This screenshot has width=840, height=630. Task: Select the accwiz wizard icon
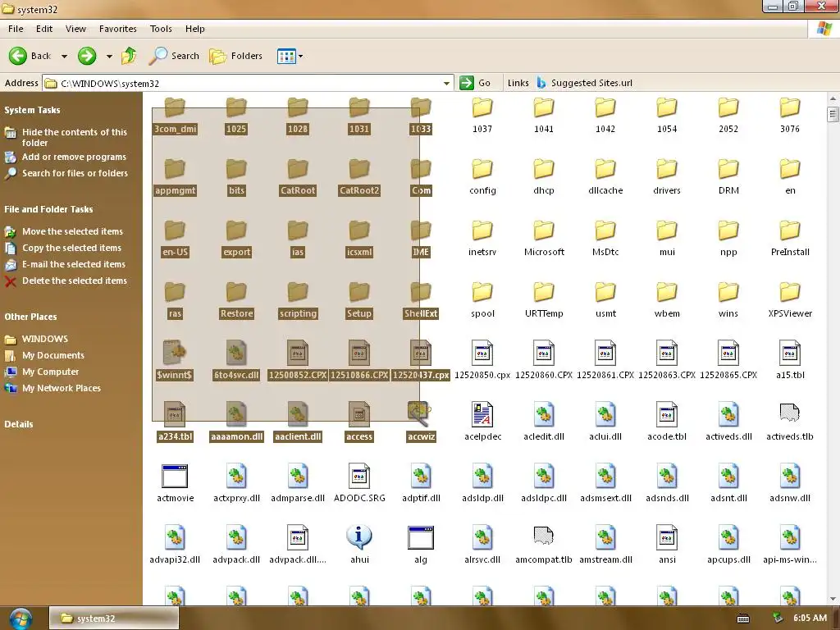coord(419,414)
